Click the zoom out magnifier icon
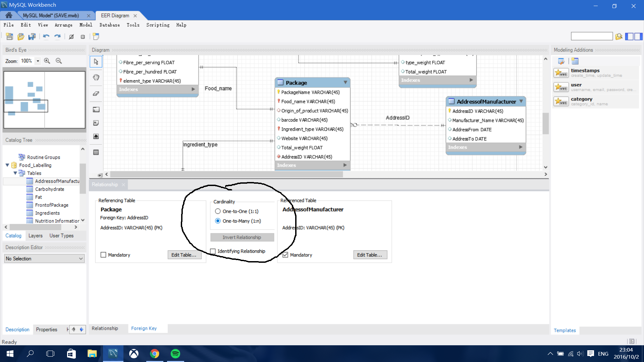Viewport: 644px width, 362px height. click(58, 61)
